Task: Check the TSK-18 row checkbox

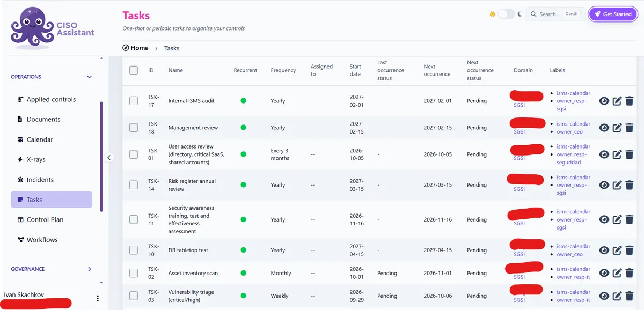Action: coord(134,128)
